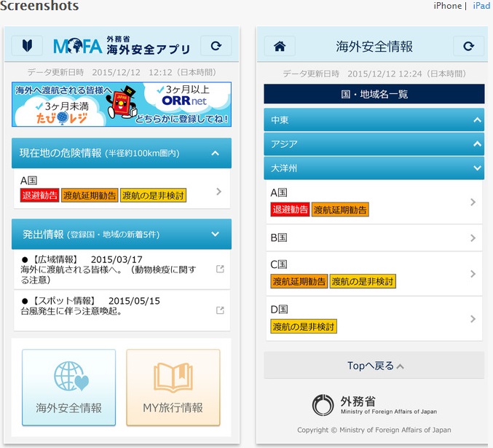Click the open book icon
This screenshot has height=448, width=493.
173,377
